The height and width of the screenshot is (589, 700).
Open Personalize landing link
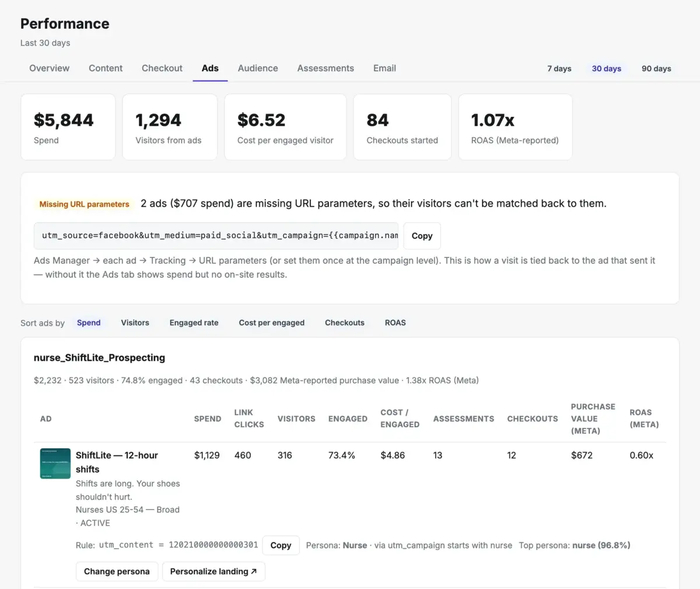[213, 571]
